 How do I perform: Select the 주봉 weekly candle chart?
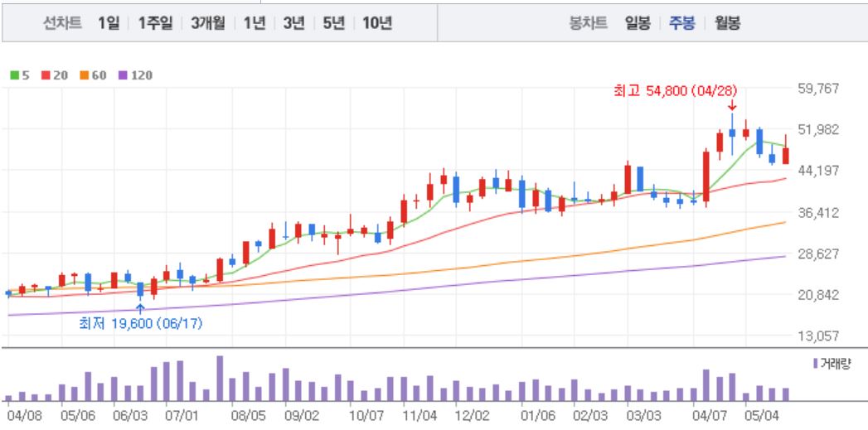[682, 22]
